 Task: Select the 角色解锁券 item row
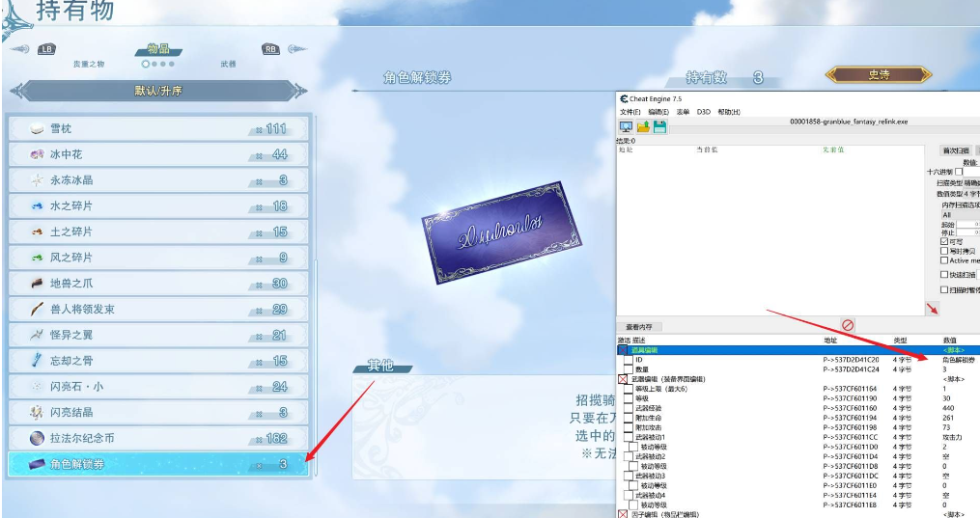point(158,464)
